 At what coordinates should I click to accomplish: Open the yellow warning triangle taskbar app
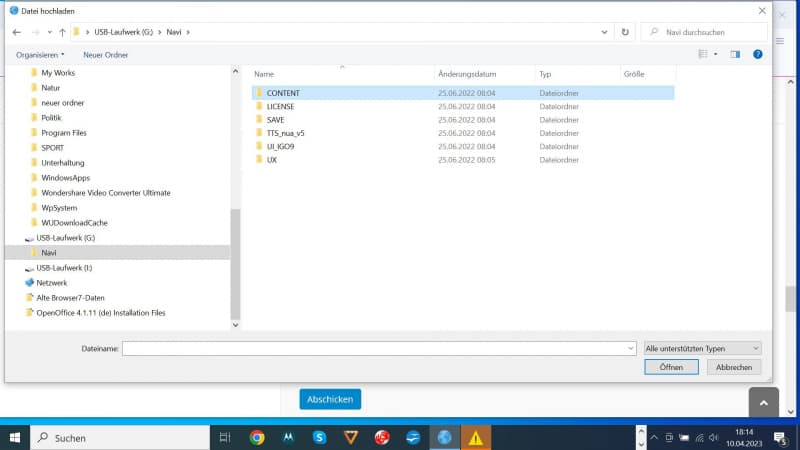476,438
